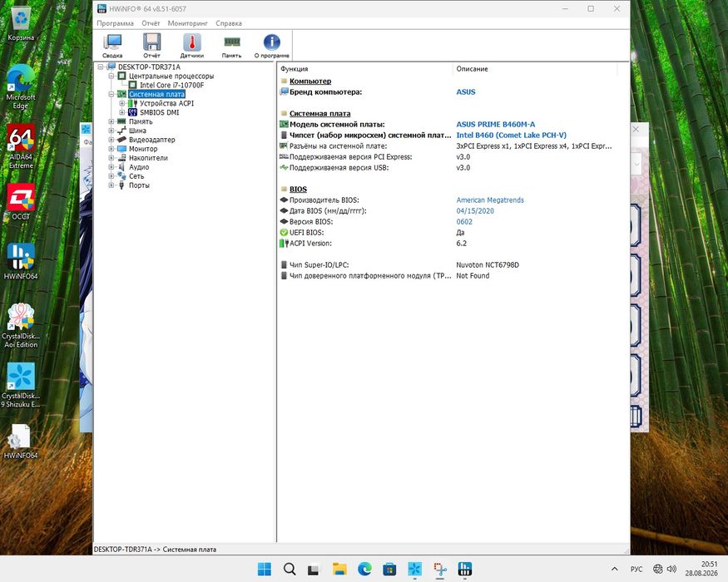
Task: Click the CrystalDisk Aoi Edition desktop icon
Action: coord(21,326)
